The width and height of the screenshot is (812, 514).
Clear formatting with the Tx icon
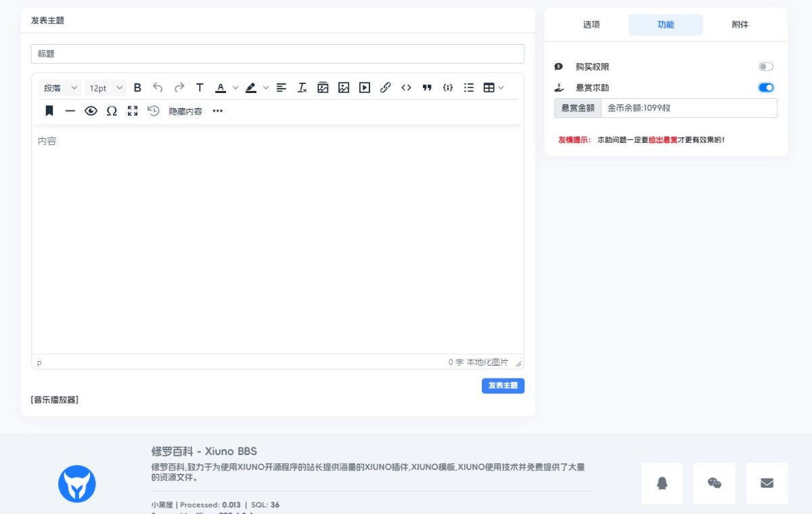click(x=302, y=87)
